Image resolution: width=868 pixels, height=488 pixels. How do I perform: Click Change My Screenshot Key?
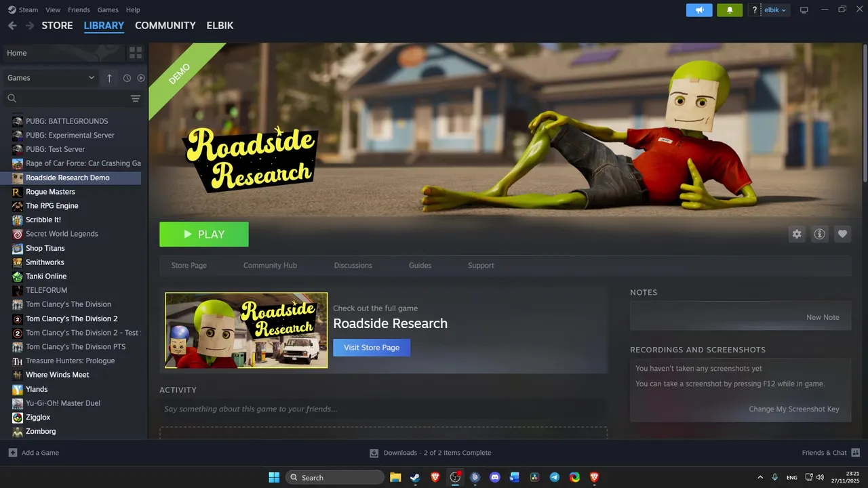point(794,409)
